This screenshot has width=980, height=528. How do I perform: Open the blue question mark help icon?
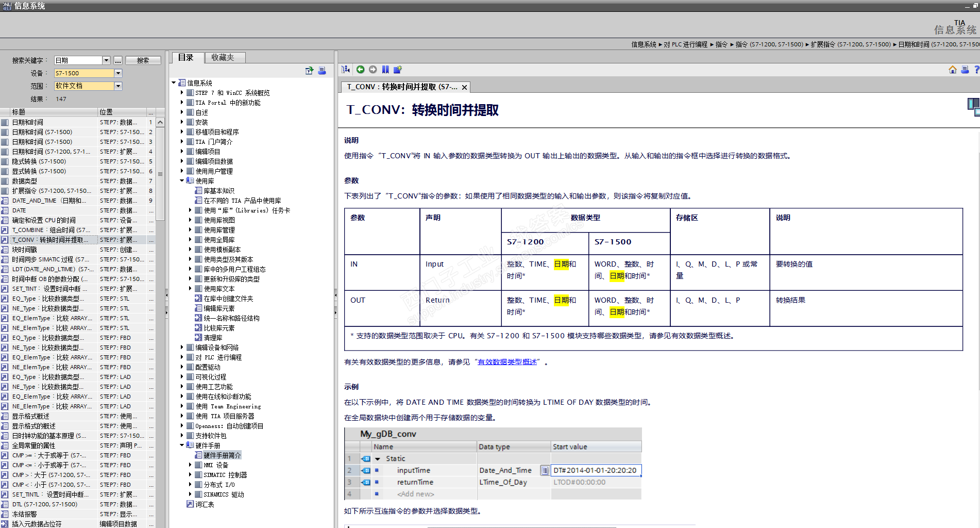(x=976, y=70)
